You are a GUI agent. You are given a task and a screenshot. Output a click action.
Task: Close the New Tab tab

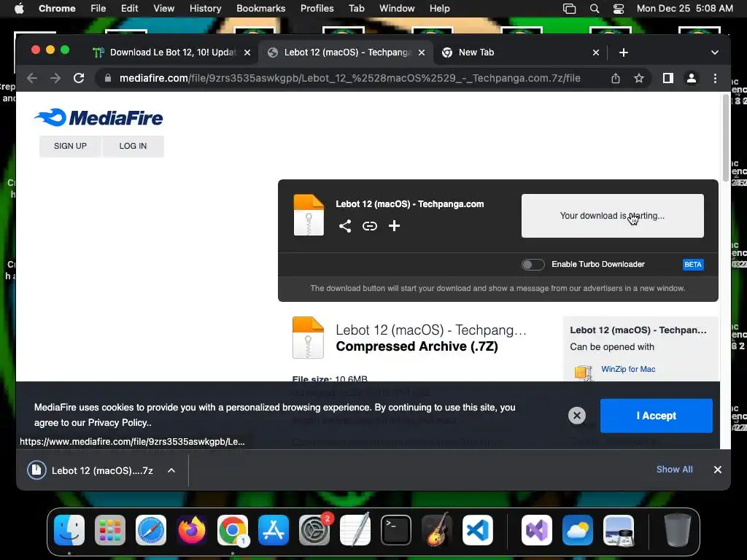[x=595, y=52]
